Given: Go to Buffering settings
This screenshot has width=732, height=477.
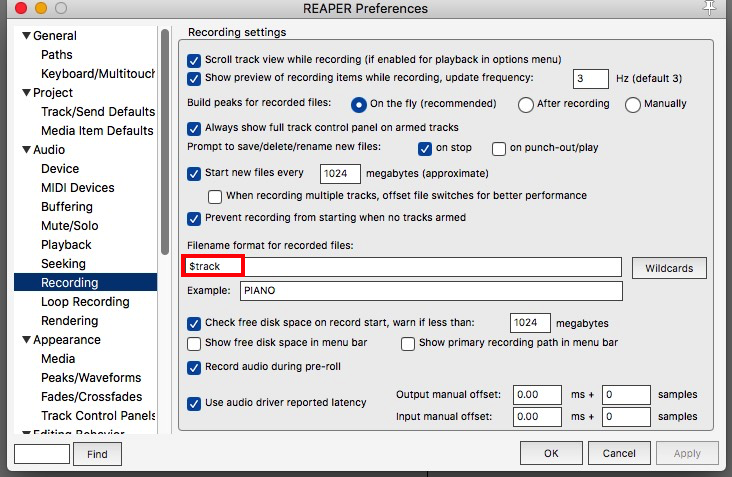Looking at the screenshot, I should (67, 206).
